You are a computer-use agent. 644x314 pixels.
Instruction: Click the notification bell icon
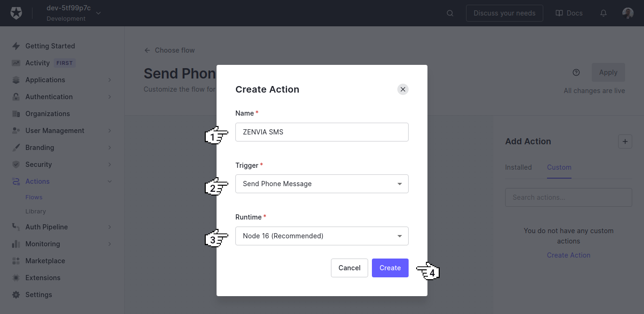pyautogui.click(x=603, y=13)
